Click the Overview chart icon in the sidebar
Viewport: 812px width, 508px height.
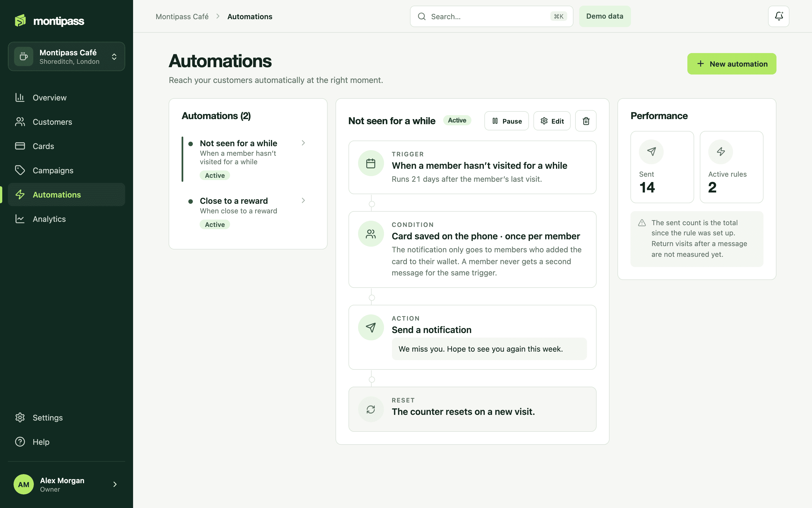click(x=20, y=97)
